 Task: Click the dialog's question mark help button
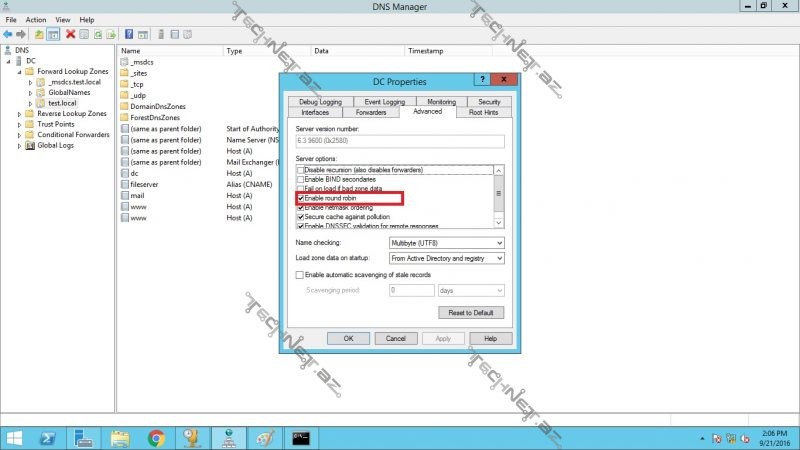(x=482, y=79)
